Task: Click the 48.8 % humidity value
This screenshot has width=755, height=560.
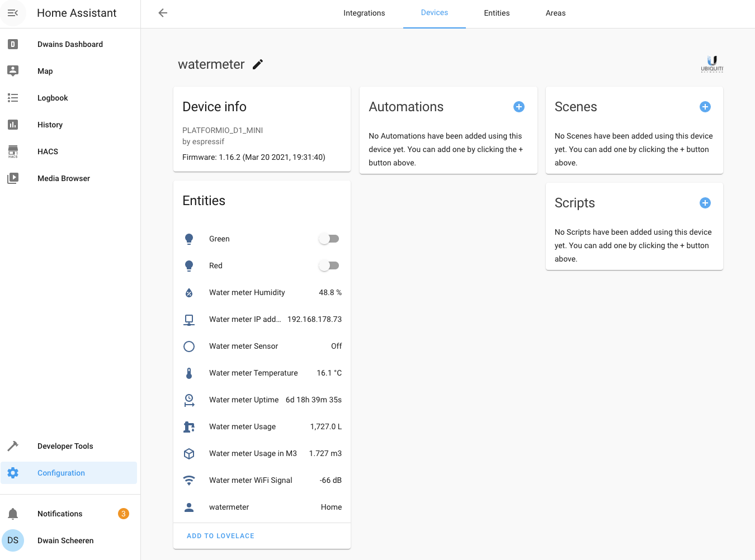Action: point(330,292)
